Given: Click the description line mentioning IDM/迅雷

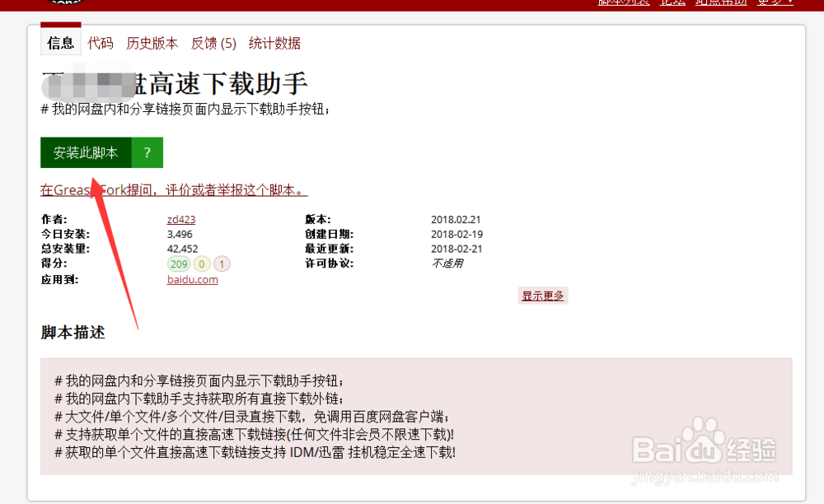Looking at the screenshot, I should [x=255, y=452].
